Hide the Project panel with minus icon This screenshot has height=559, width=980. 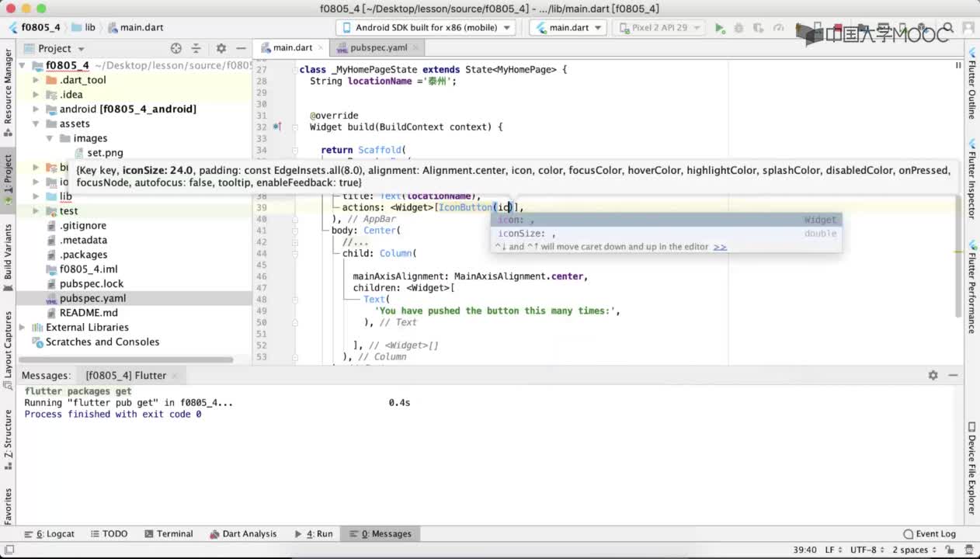tap(241, 48)
